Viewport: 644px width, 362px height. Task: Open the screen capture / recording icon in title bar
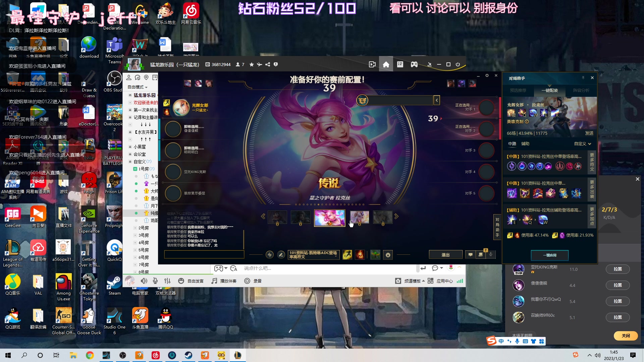(372, 64)
